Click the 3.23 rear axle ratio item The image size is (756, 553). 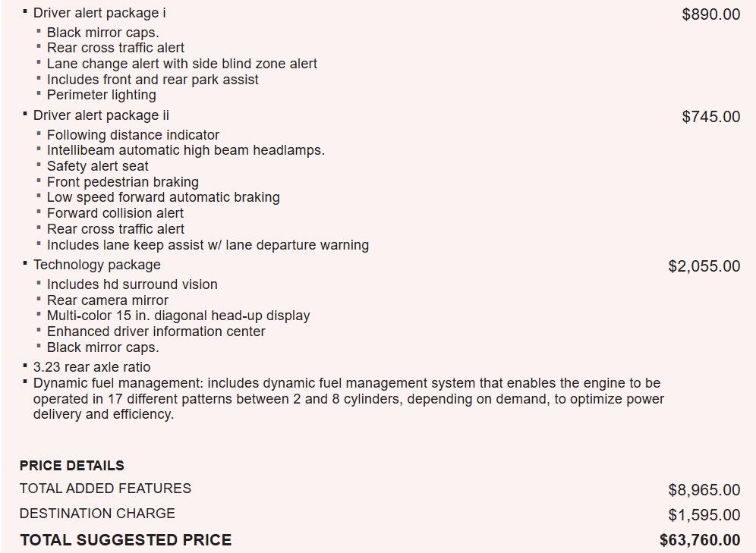coord(92,367)
